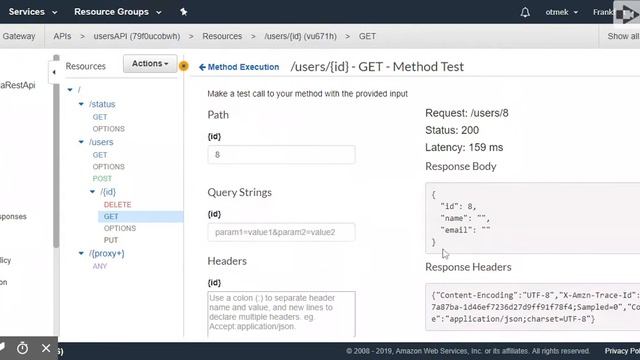640x360 pixels.
Task: Select the /{proxy+} resource
Action: (107, 253)
